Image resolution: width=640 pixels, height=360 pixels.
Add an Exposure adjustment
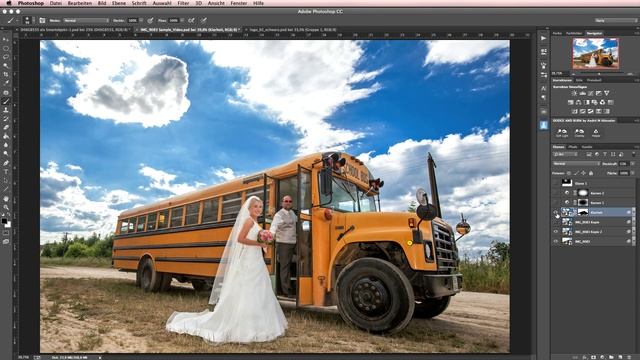[x=598, y=93]
